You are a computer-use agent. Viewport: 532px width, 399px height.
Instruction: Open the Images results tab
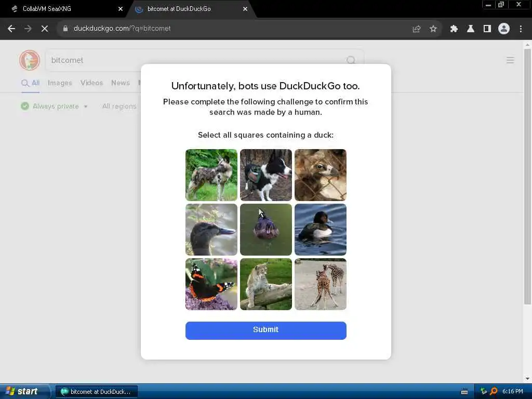coord(60,83)
